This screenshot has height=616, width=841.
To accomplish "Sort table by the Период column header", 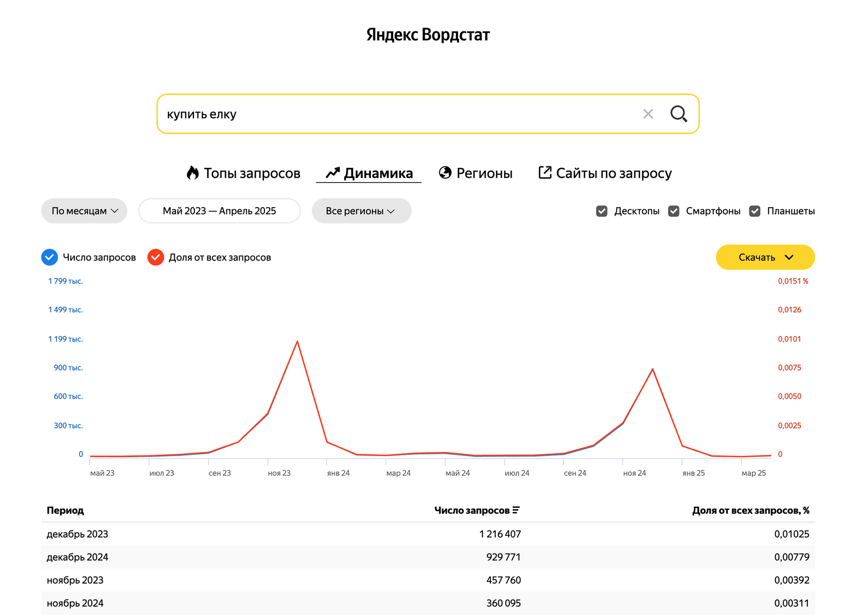I will pos(65,511).
